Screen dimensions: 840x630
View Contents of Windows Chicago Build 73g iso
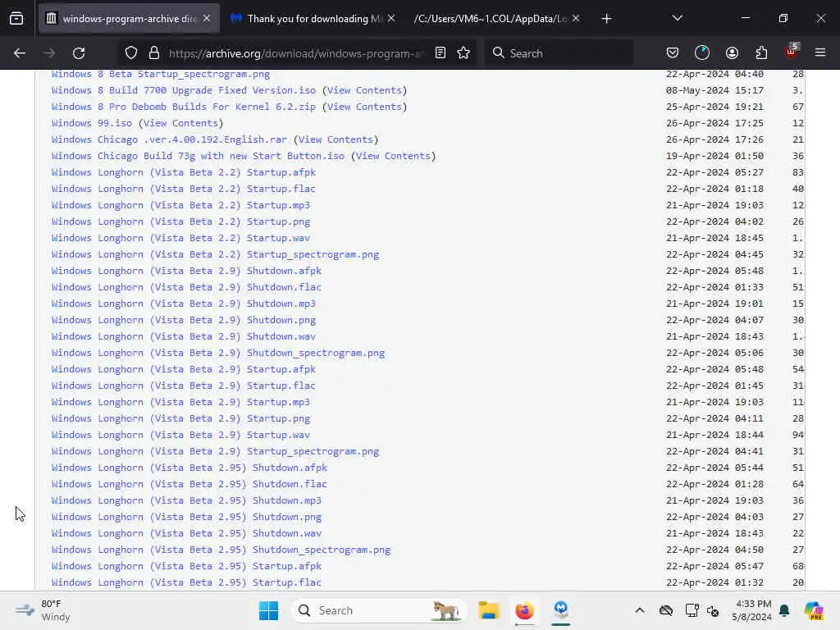[393, 156]
